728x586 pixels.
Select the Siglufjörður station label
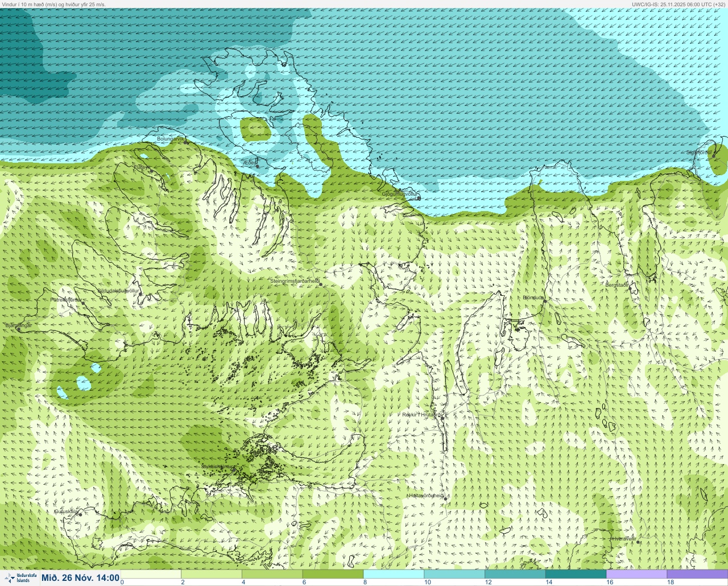[x=698, y=152]
